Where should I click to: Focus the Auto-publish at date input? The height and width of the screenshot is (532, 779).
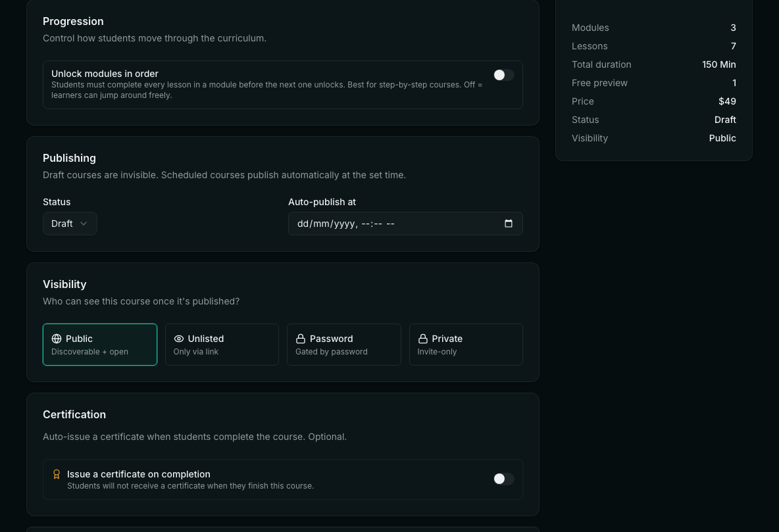click(405, 224)
